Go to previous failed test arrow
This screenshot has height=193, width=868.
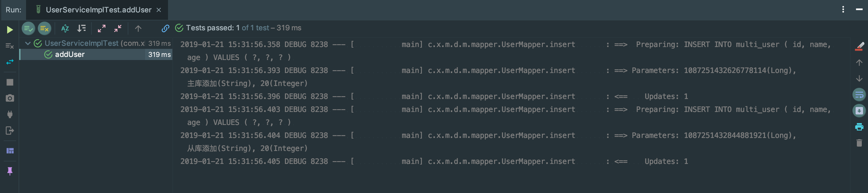pos(138,28)
